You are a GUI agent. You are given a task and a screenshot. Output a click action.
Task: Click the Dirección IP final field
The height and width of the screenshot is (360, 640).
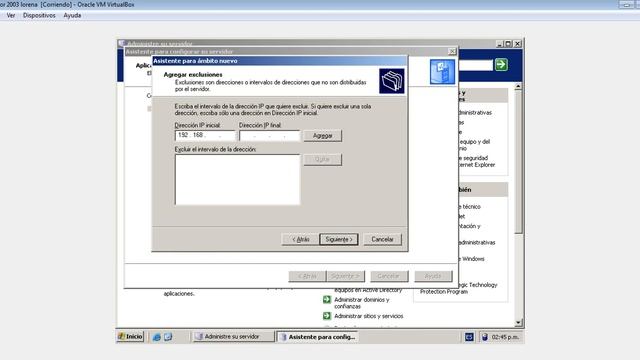[x=269, y=136]
